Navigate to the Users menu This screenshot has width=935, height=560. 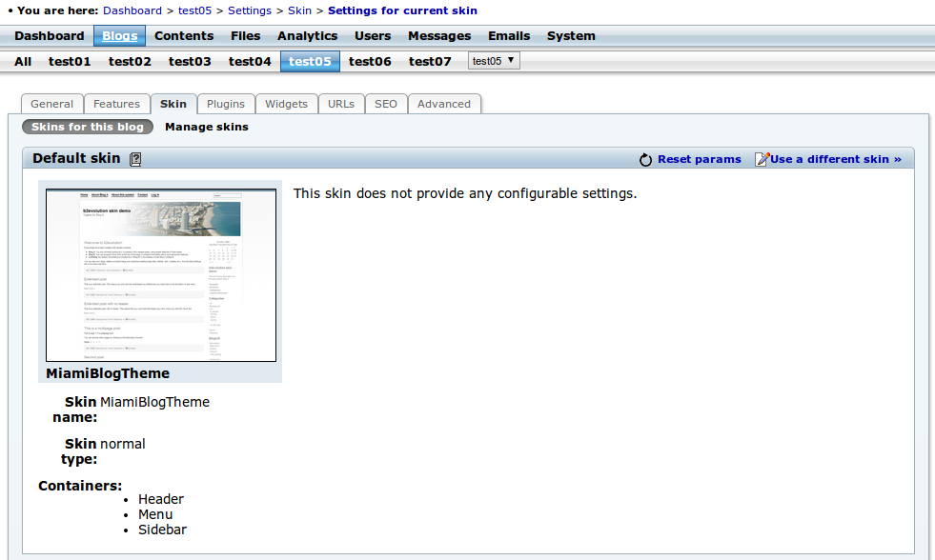pos(373,36)
